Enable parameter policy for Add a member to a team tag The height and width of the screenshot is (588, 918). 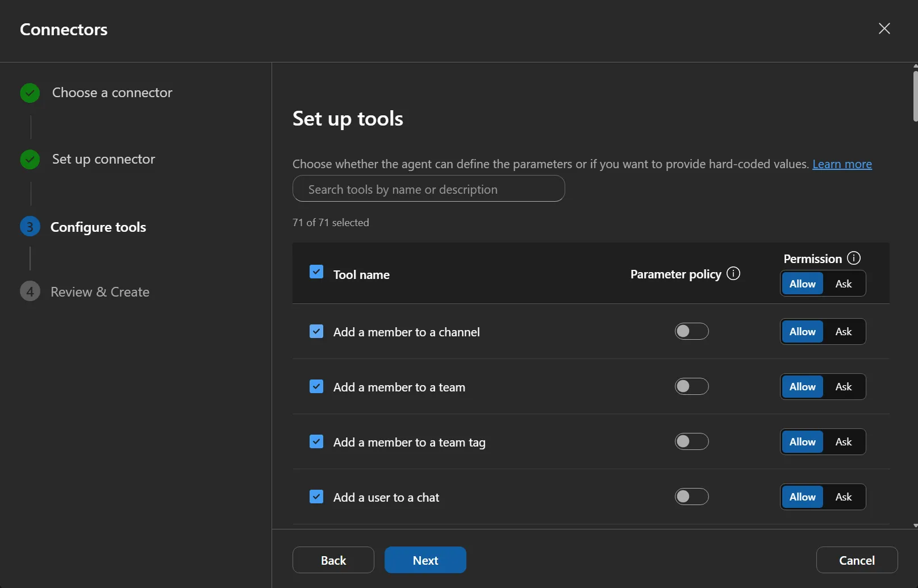(691, 441)
